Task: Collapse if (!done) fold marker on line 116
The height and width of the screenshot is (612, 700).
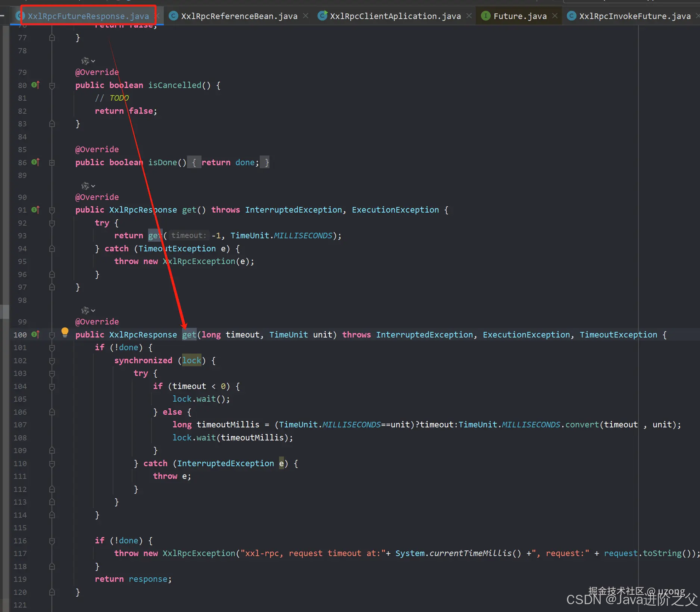Action: (x=52, y=541)
